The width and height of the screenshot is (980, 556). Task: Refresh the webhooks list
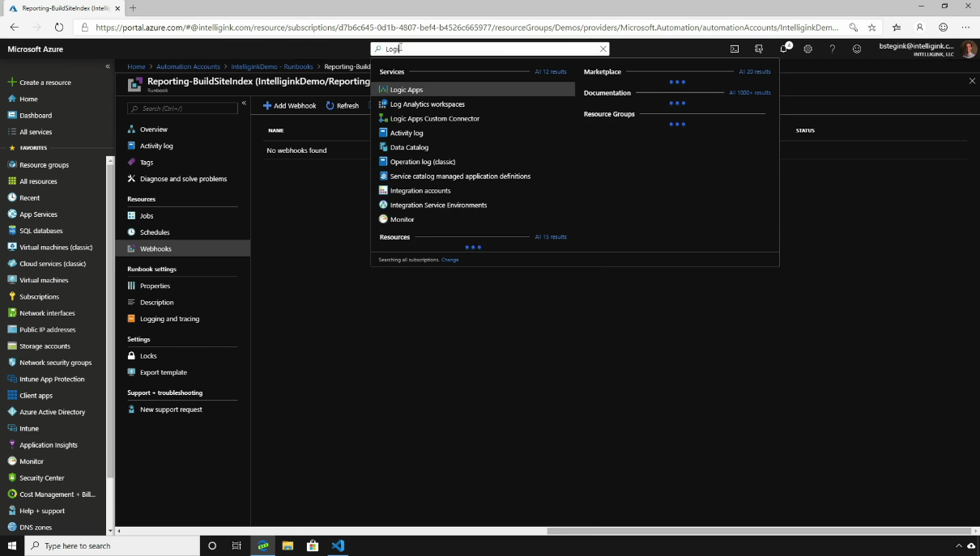tap(343, 105)
